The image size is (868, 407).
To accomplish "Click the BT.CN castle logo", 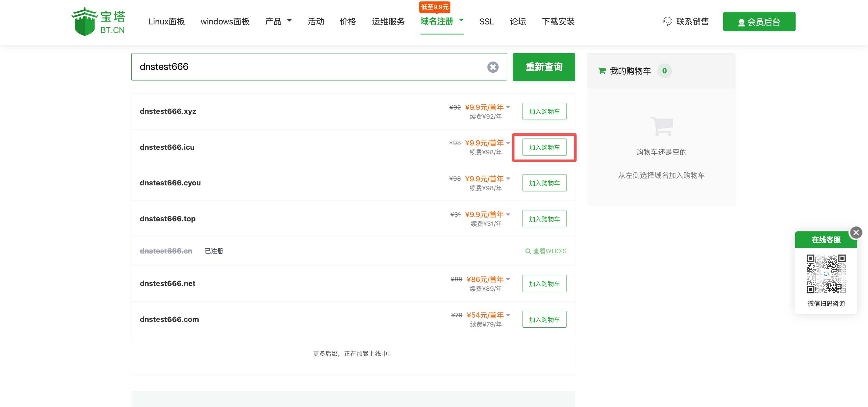I will pyautogui.click(x=84, y=22).
